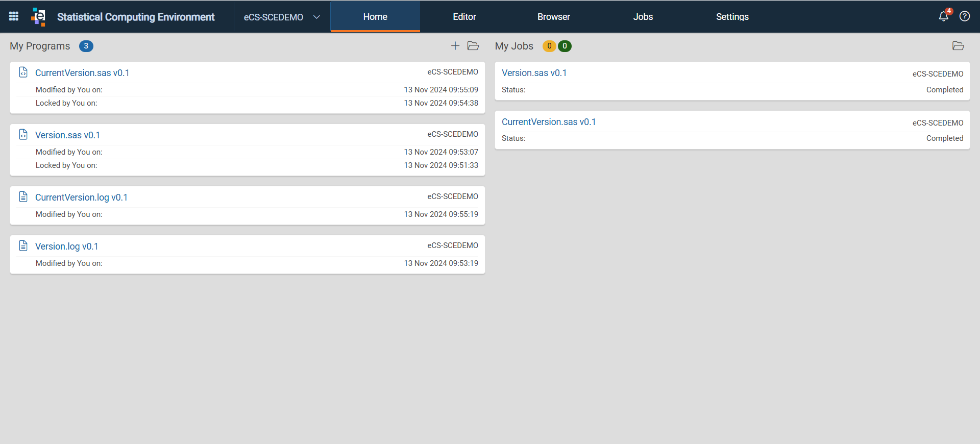Click Completed status of CurrentVersion.sas job

click(945, 138)
